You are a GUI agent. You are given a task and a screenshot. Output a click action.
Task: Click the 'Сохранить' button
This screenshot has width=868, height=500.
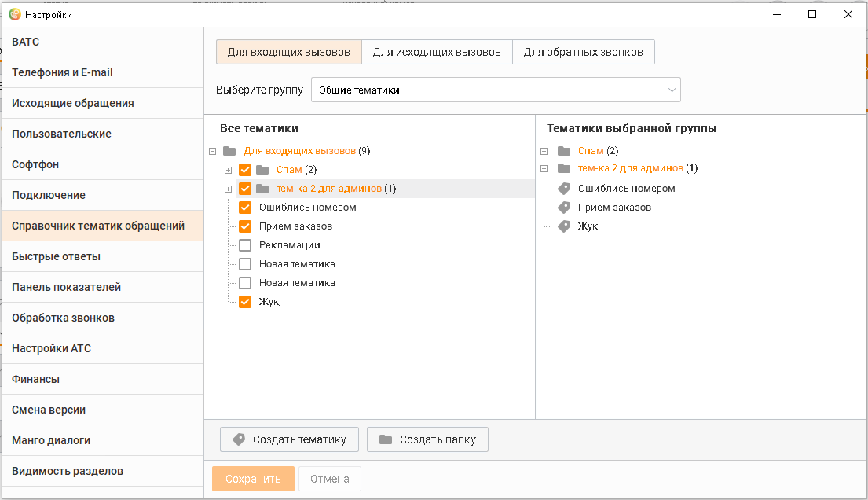point(253,479)
